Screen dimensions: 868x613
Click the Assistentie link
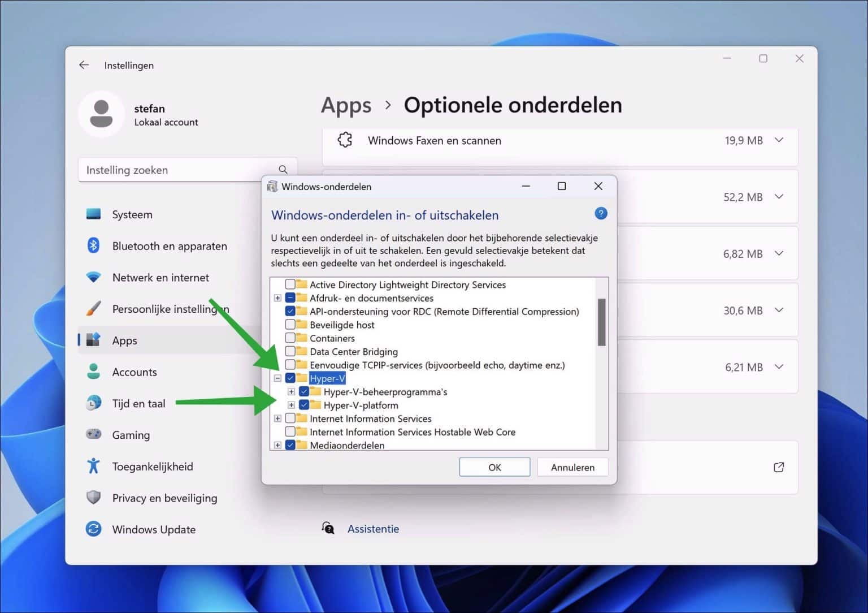(x=373, y=528)
